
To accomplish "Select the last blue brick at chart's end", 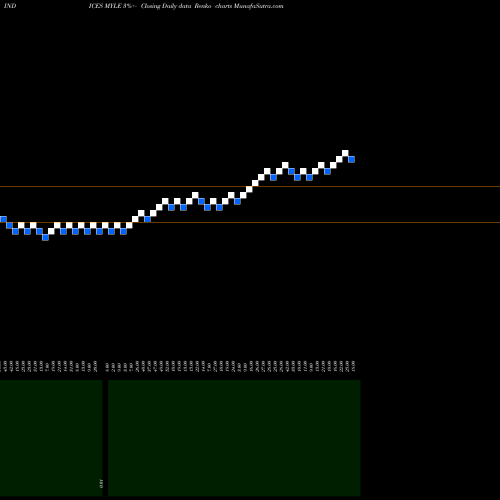I will pyautogui.click(x=351, y=159).
